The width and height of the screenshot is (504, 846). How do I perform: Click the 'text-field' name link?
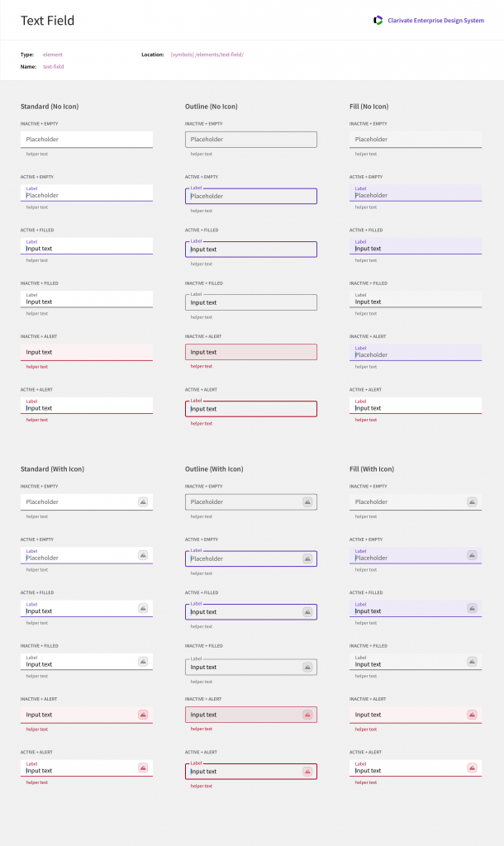(x=54, y=66)
